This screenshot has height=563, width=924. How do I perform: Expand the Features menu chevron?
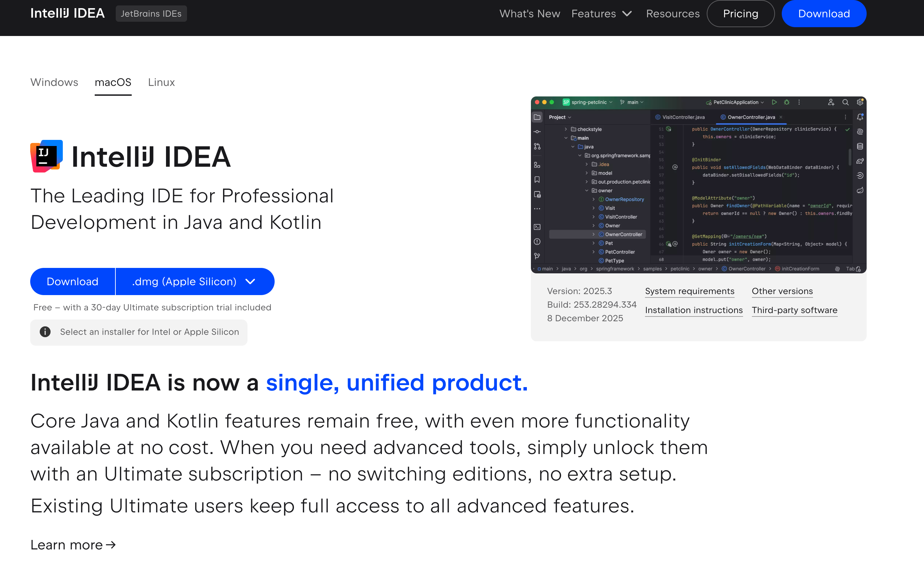pos(627,14)
